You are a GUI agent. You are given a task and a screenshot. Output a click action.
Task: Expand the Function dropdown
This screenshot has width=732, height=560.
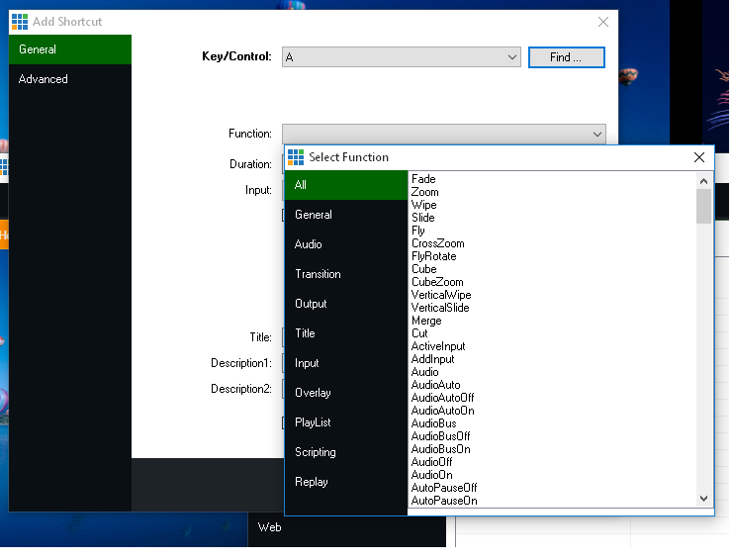pyautogui.click(x=597, y=134)
